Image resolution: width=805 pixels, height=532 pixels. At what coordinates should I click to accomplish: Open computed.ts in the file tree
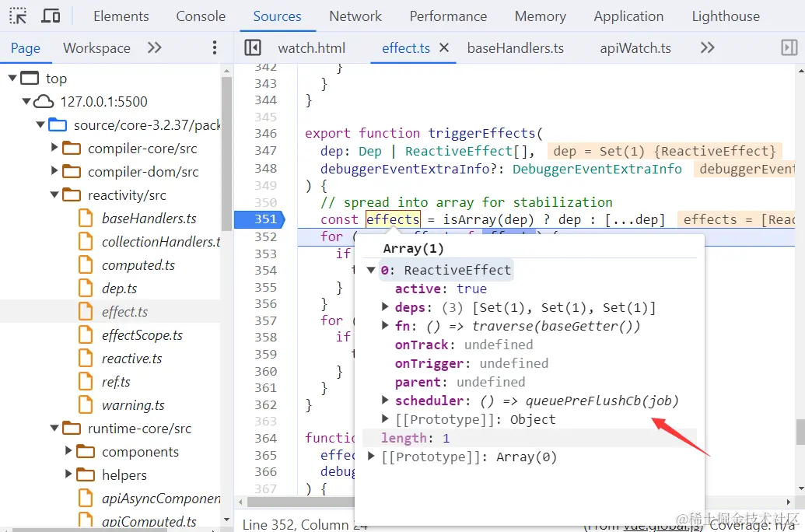[138, 265]
